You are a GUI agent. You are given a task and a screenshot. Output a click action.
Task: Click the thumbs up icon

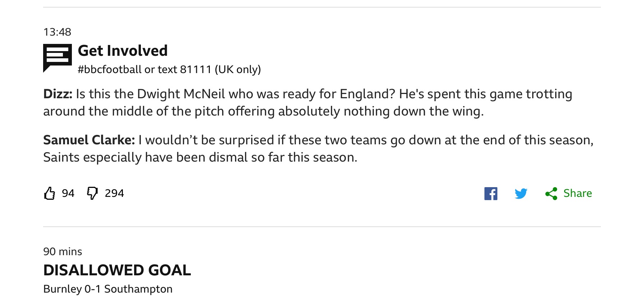(x=50, y=193)
